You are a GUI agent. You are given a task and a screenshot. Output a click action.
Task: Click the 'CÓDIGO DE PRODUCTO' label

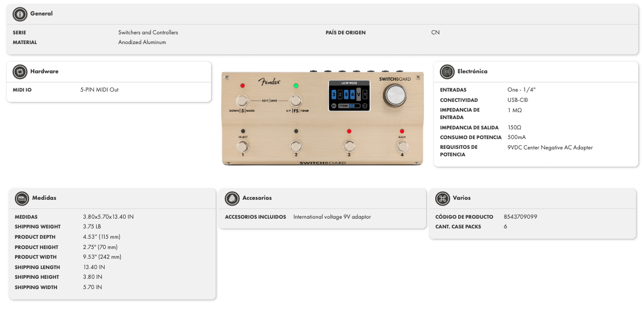[x=464, y=216]
